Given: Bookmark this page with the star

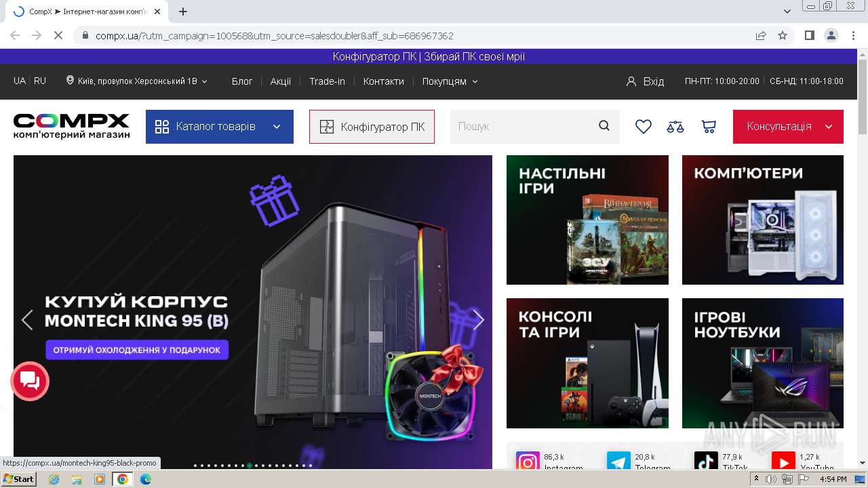Looking at the screenshot, I should pos(783,35).
